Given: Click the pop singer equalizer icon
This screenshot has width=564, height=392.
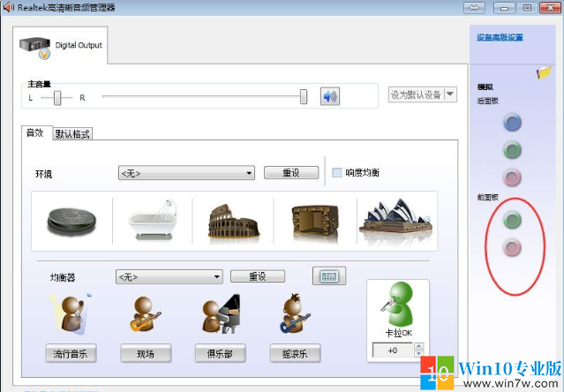Looking at the screenshot, I should pos(71,313).
